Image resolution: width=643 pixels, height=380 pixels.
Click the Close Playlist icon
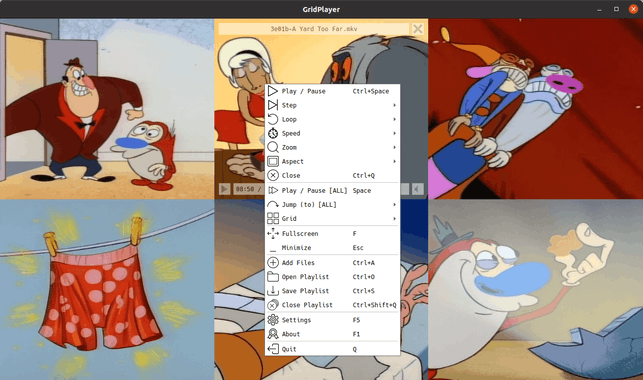pyautogui.click(x=273, y=305)
